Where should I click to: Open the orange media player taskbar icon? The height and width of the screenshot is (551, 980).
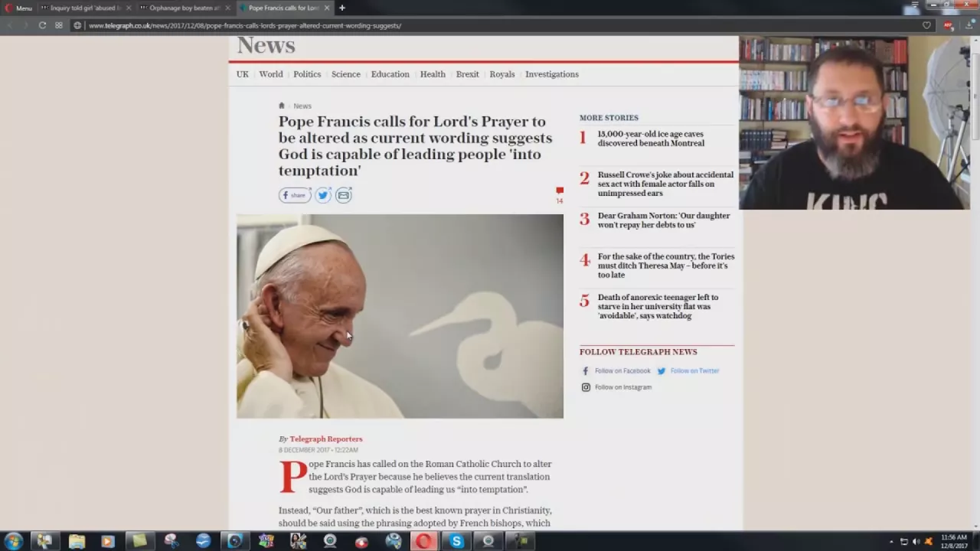[108, 541]
